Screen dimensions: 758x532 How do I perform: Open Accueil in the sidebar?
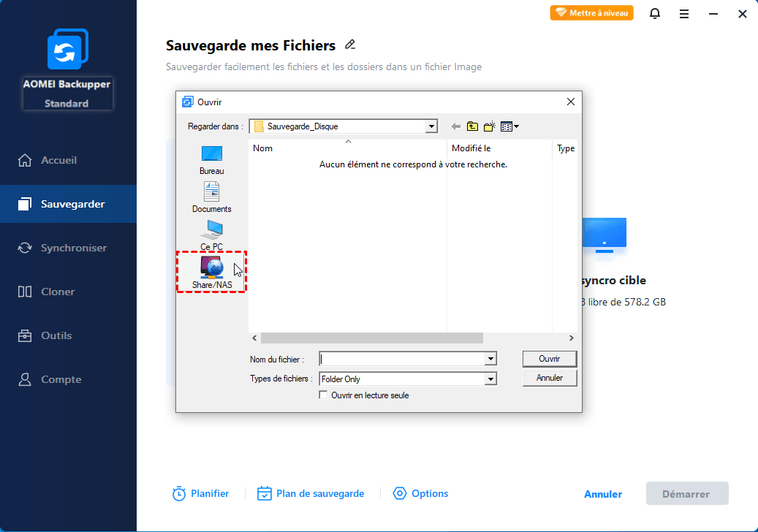pyautogui.click(x=68, y=160)
